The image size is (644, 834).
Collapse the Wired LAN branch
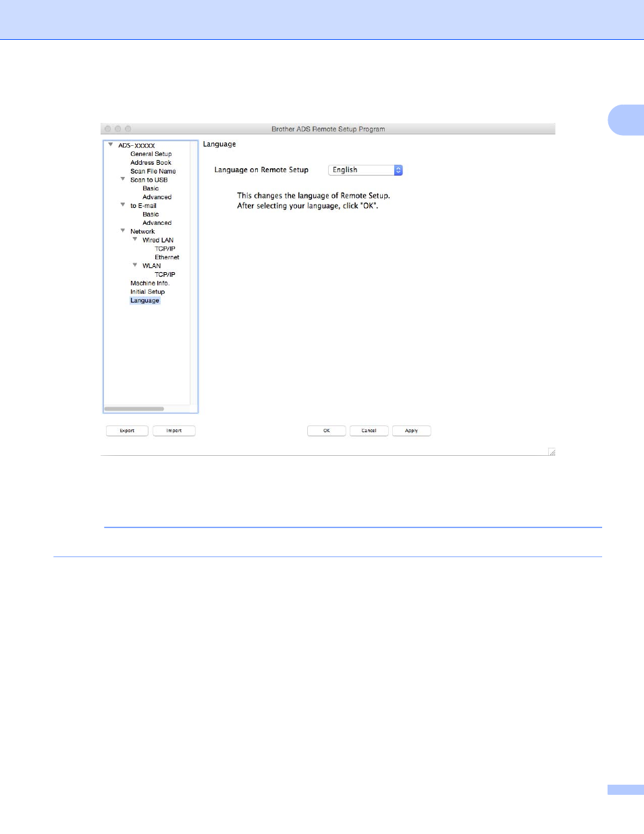tap(135, 239)
